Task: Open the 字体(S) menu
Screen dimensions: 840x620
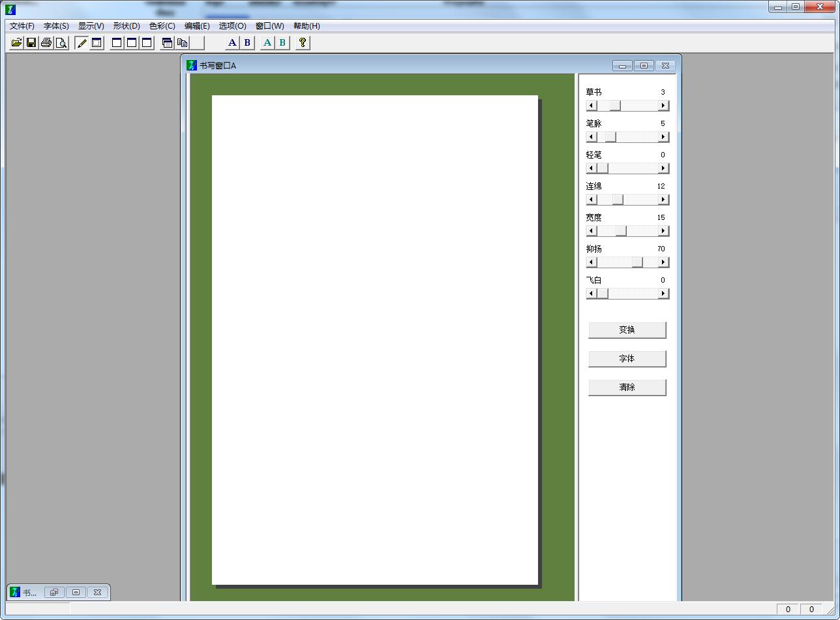Action: click(x=56, y=26)
